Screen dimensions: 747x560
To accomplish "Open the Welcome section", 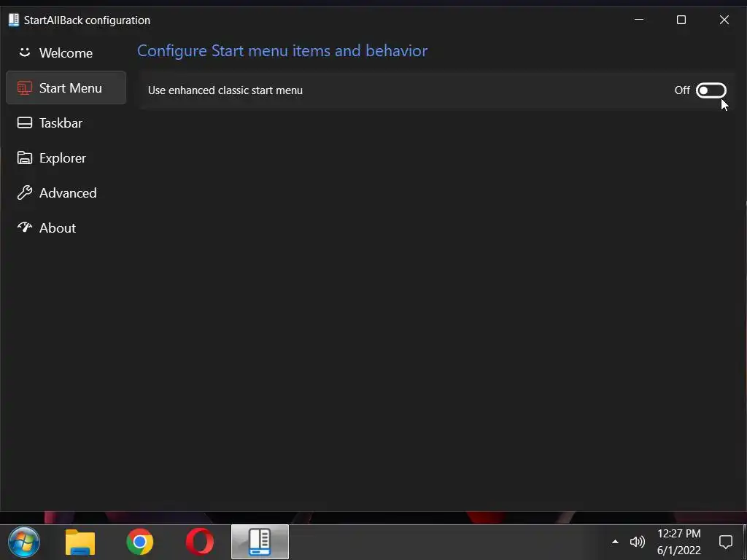I will [66, 52].
